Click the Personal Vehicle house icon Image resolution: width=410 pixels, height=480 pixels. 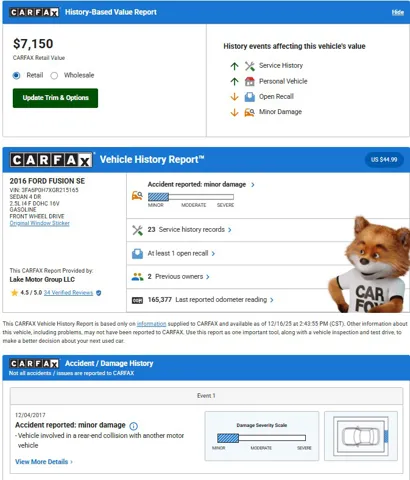(250, 81)
